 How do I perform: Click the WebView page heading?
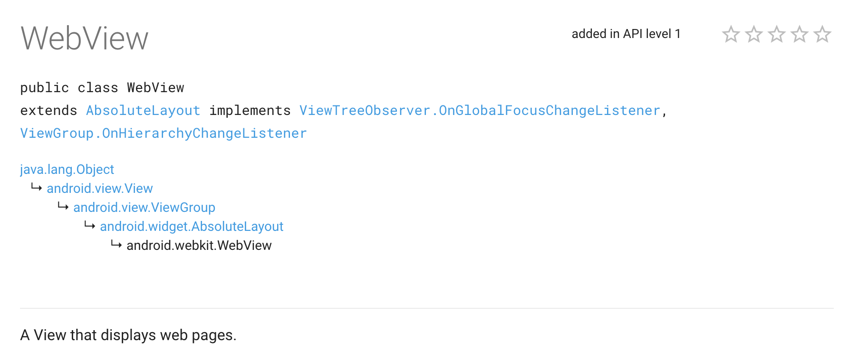click(85, 38)
